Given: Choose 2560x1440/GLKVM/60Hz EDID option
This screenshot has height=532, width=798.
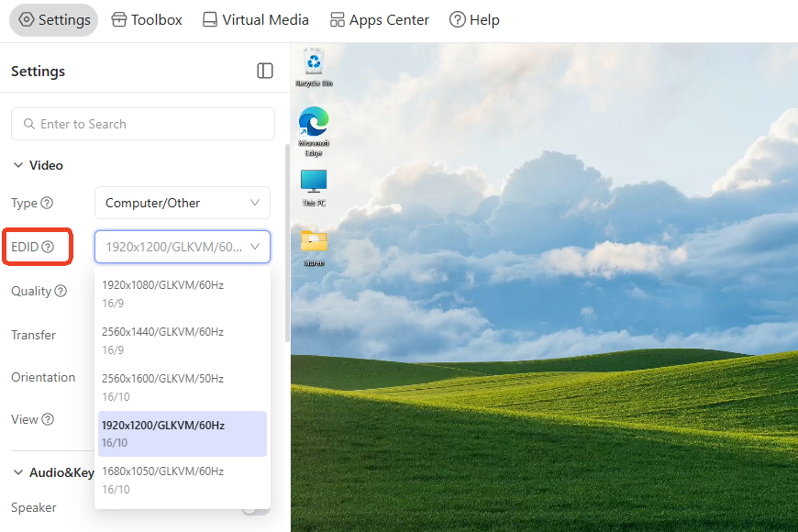Looking at the screenshot, I should point(183,340).
